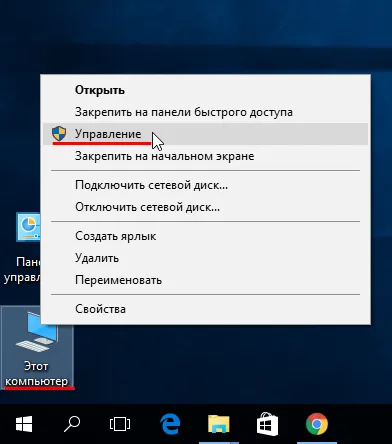The width and height of the screenshot is (392, 444).
Task: Select the Этот компьютер desktop icon
Action: [36, 348]
